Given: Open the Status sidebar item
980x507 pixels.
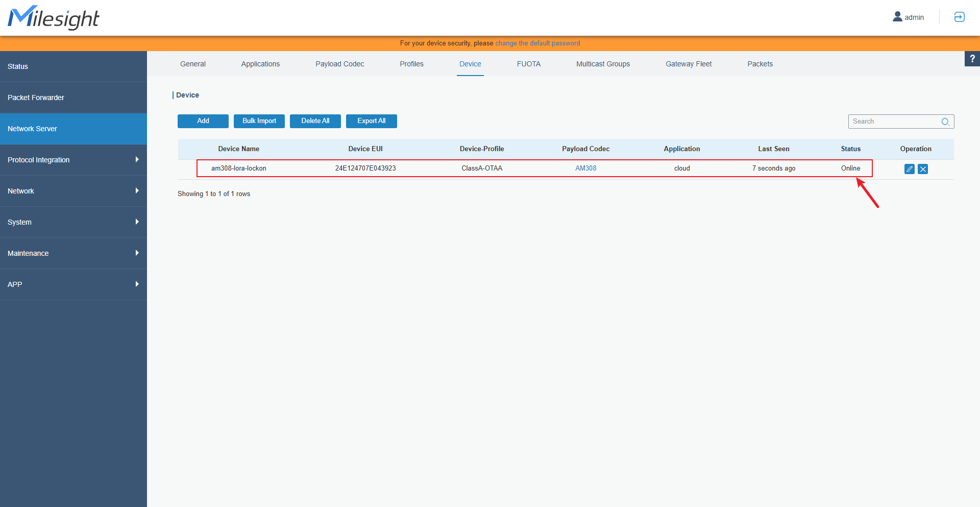Looking at the screenshot, I should pyautogui.click(x=73, y=66).
